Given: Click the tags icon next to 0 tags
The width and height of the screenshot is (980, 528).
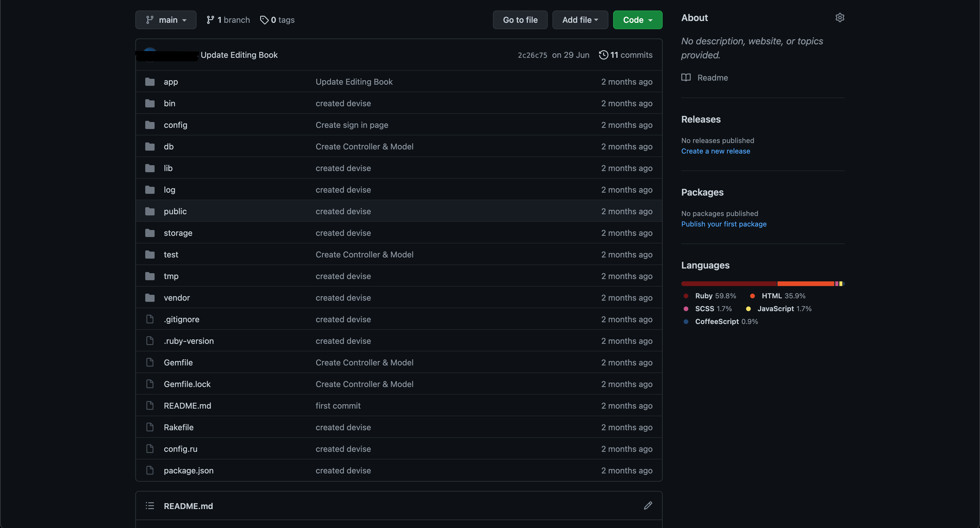Looking at the screenshot, I should (264, 20).
